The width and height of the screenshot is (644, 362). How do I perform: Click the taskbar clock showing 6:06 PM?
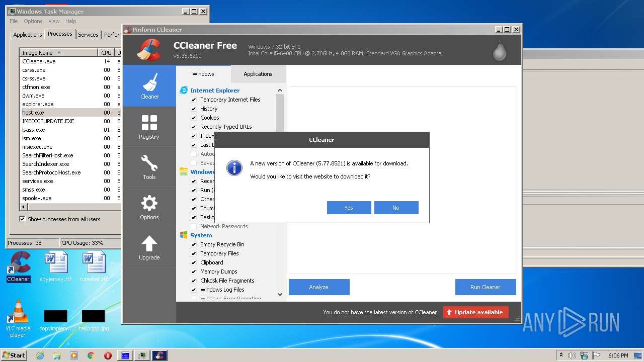coord(618,355)
